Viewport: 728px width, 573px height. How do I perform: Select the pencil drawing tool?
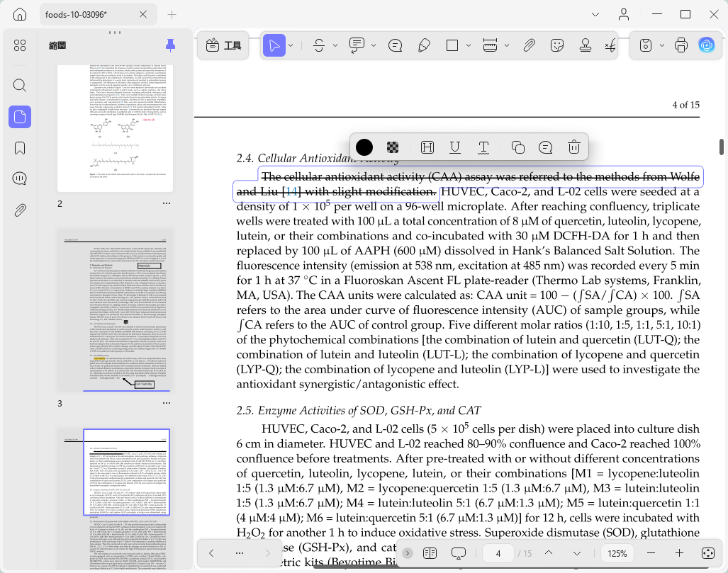click(x=424, y=45)
